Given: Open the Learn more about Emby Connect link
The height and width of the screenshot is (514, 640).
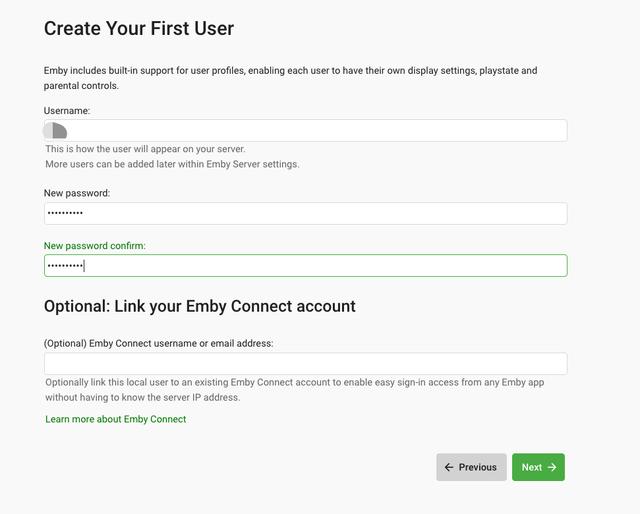Looking at the screenshot, I should point(115,419).
